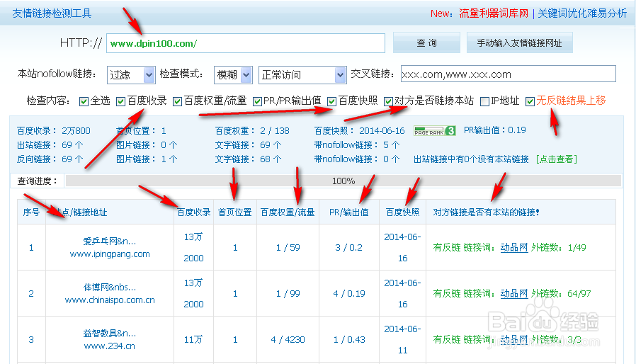Click the 查询 button

426,43
